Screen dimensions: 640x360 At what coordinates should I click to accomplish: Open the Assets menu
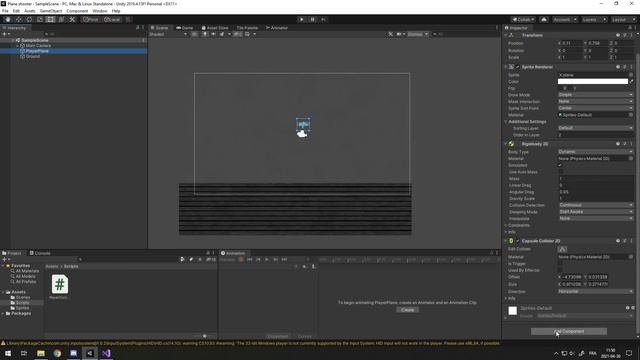(30, 11)
